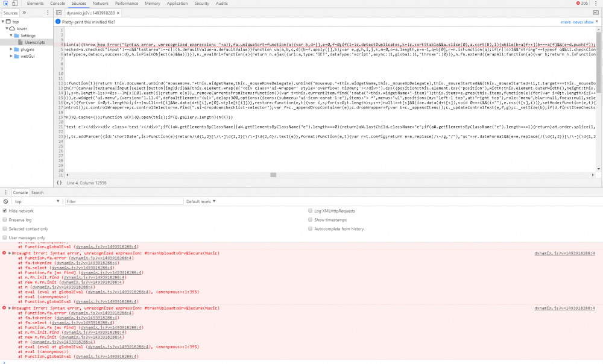Viewport: 603px width, 364px height.
Task: Open the Network panel tab
Action: [x=100, y=4]
